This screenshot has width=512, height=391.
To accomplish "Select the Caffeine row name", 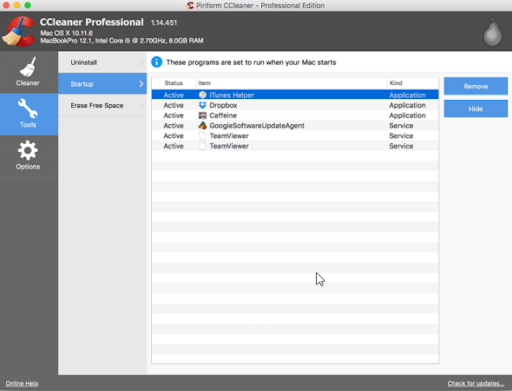I will tap(223, 115).
